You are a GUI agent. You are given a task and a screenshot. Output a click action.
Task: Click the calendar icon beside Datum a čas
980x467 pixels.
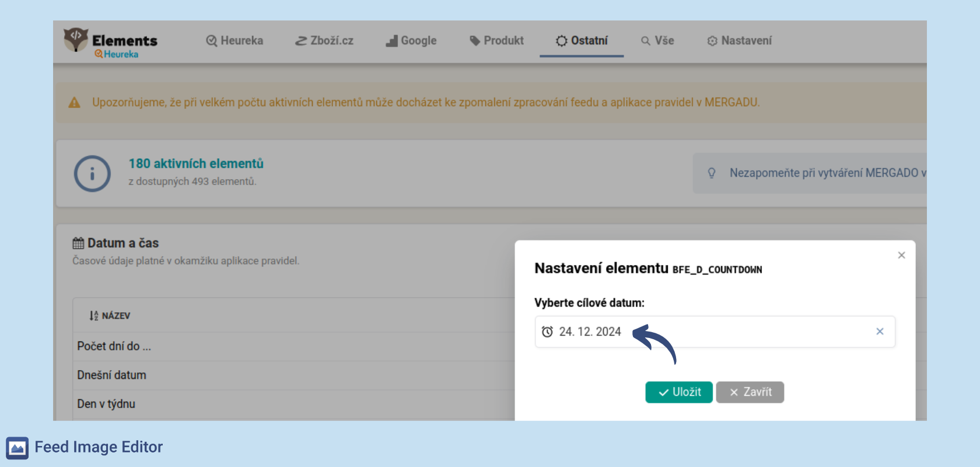[78, 243]
